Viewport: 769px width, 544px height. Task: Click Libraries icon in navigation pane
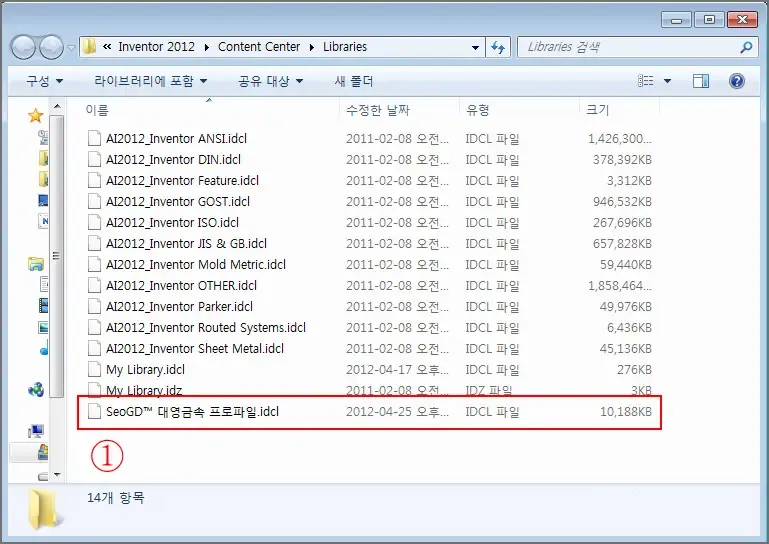coord(36,263)
